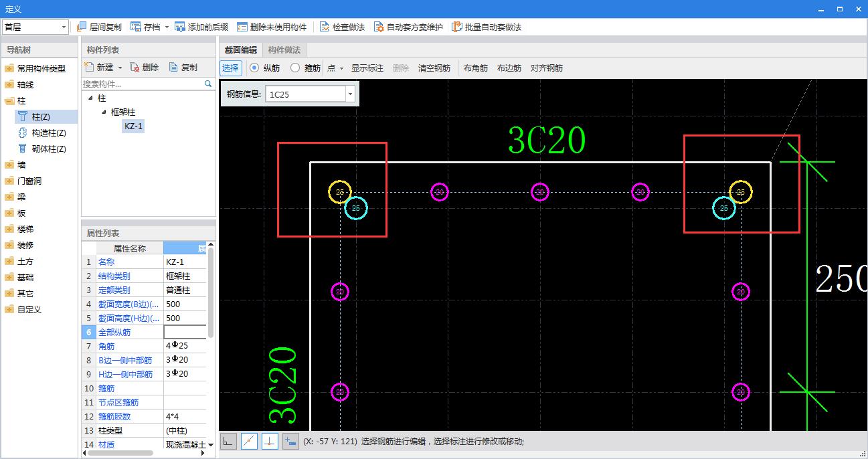Open the 常用构件类型 folder icon
Screen dimensions: 868x459
[x=9, y=68]
